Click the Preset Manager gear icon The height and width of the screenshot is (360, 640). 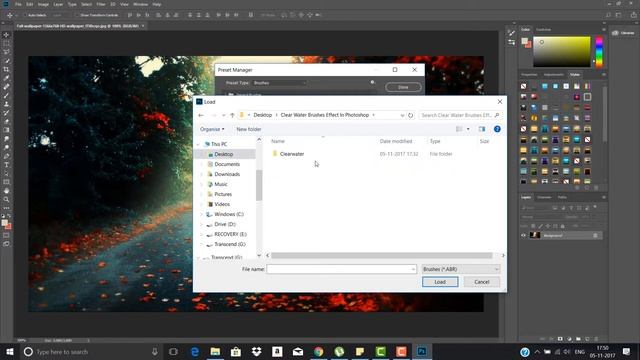(372, 82)
